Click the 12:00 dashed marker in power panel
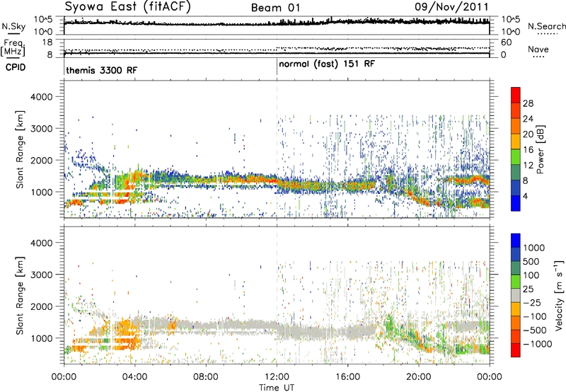This screenshot has height=392, width=566. [277, 149]
